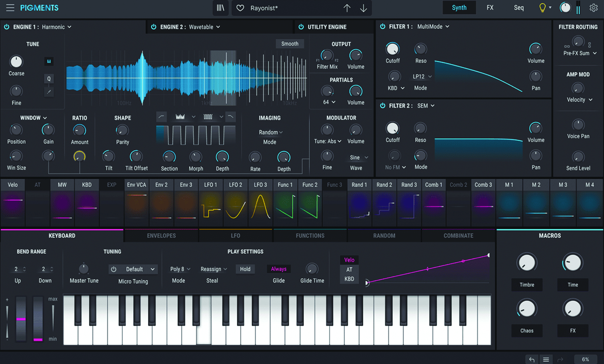Click the Glide Time knob
Image resolution: width=604 pixels, height=364 pixels.
[312, 269]
